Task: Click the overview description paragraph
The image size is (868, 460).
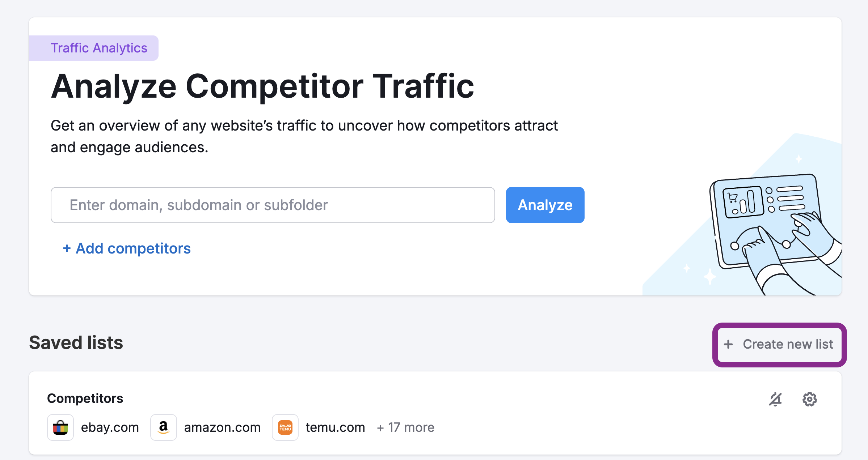Action: click(304, 136)
